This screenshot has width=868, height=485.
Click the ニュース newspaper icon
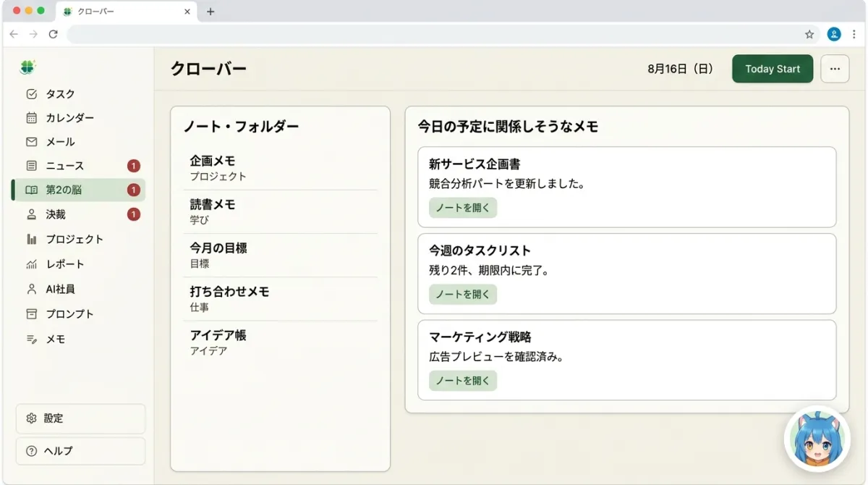point(31,166)
